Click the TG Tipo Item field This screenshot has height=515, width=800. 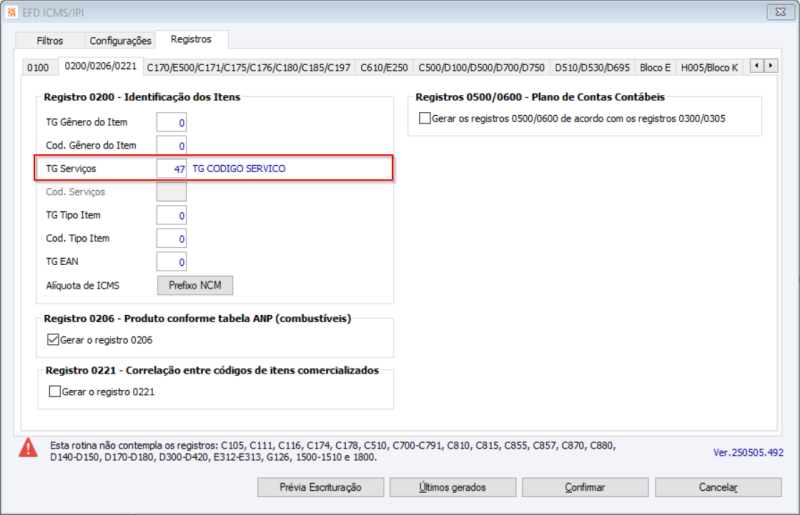tap(171, 215)
